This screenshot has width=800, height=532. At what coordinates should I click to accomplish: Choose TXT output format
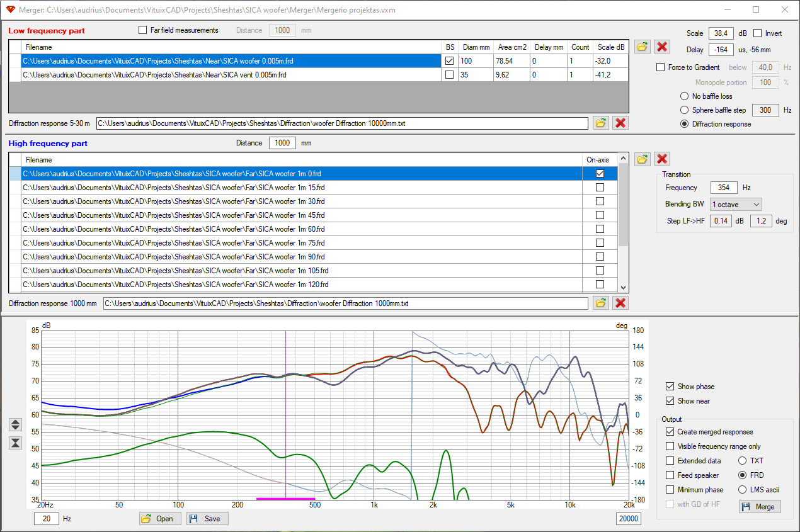pos(742,461)
